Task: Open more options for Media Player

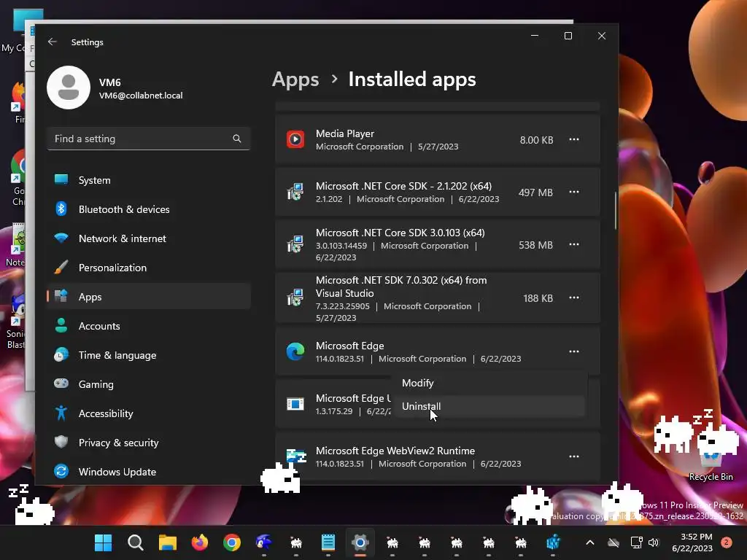Action: 574,139
